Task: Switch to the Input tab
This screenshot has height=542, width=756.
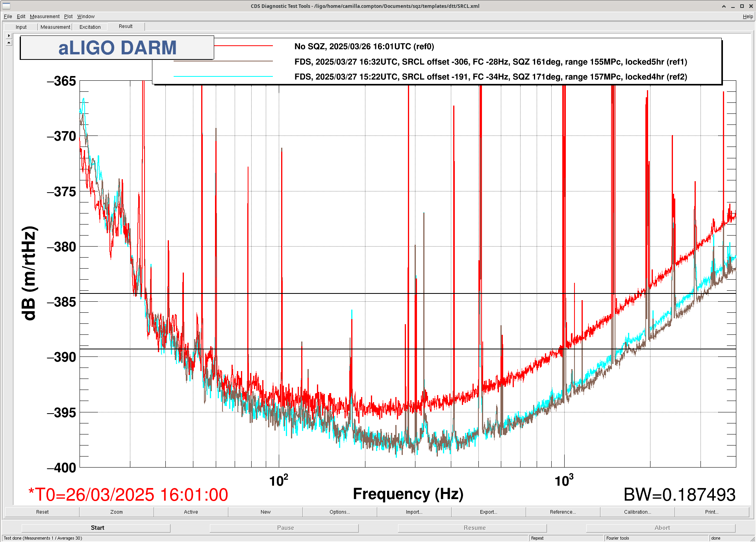Action: pos(21,27)
